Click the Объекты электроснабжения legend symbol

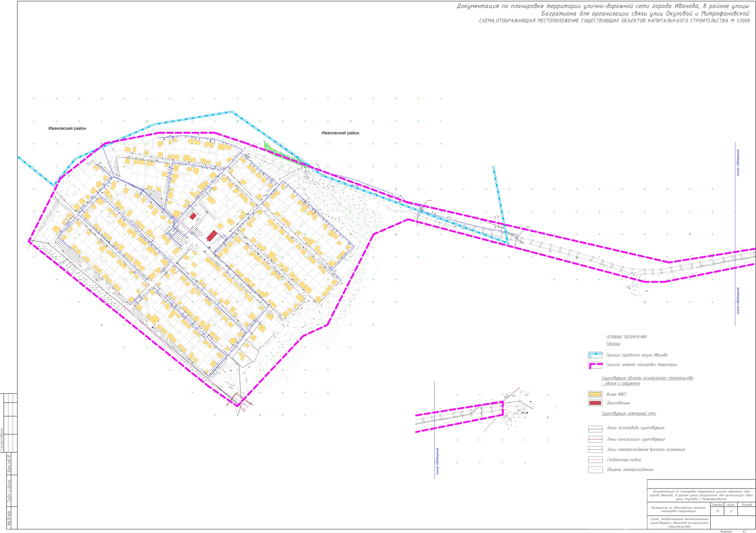pyautogui.click(x=595, y=470)
